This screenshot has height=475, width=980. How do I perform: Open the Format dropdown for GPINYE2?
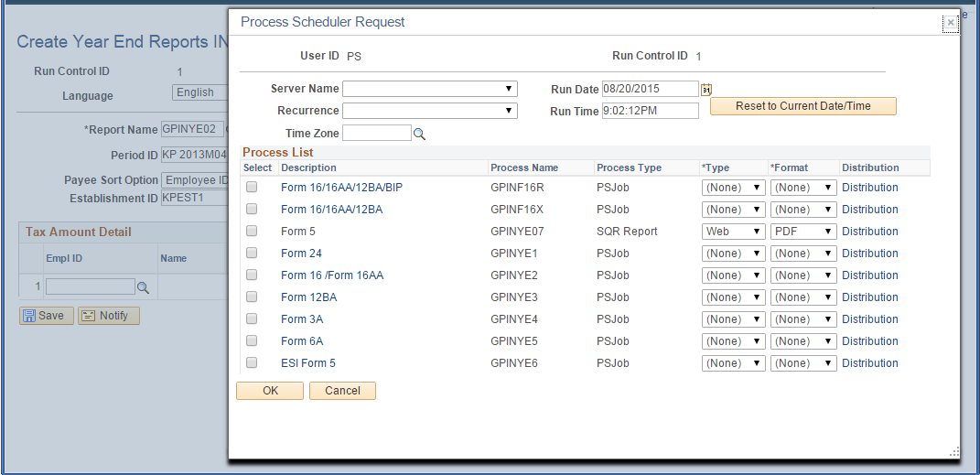[x=803, y=275]
